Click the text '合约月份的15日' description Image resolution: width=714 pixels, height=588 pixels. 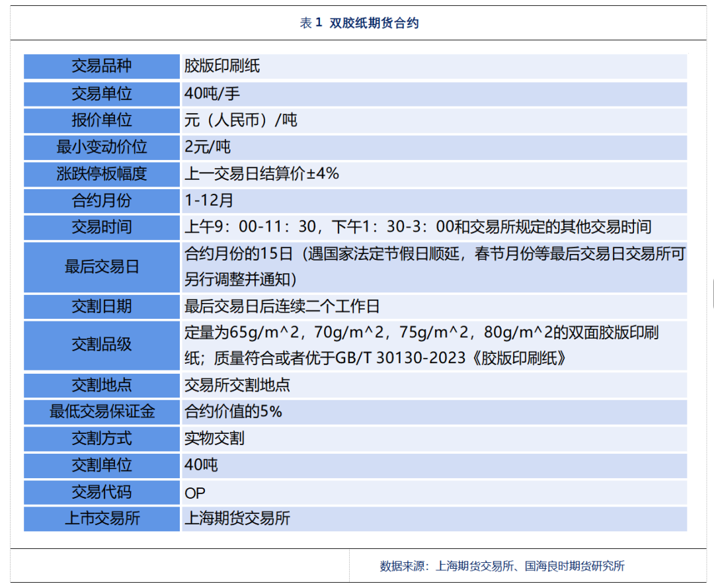click(x=435, y=267)
